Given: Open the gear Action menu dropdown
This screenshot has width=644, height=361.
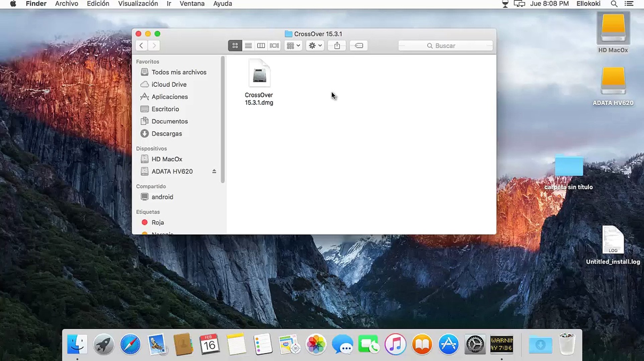Looking at the screenshot, I should [315, 45].
